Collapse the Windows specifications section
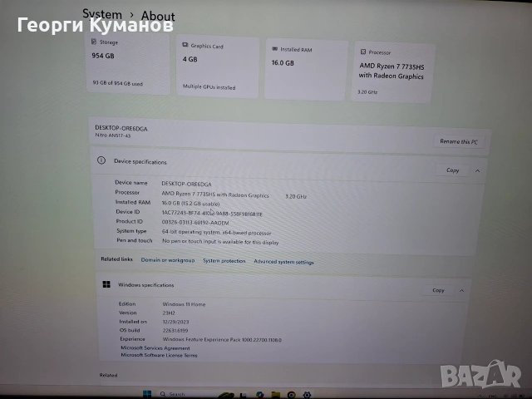532x399 pixels. 462,291
